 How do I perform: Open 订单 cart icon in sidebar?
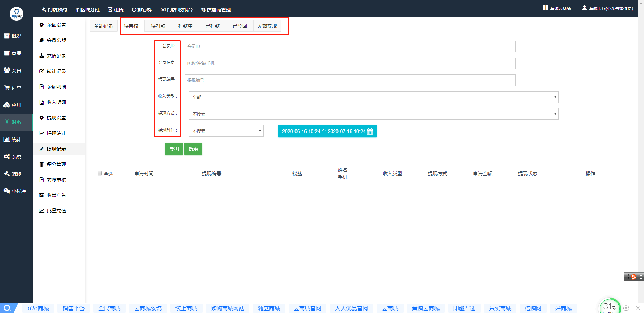tap(7, 87)
